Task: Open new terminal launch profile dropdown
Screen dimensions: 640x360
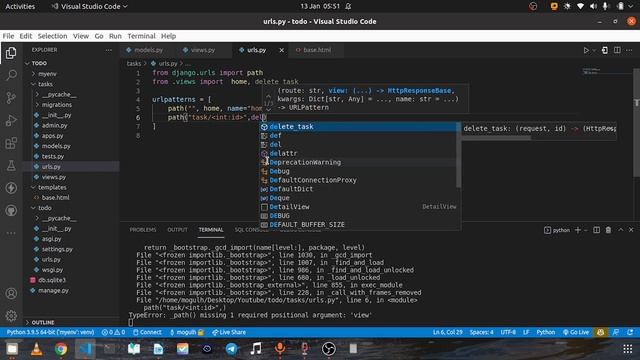Action: coord(586,230)
